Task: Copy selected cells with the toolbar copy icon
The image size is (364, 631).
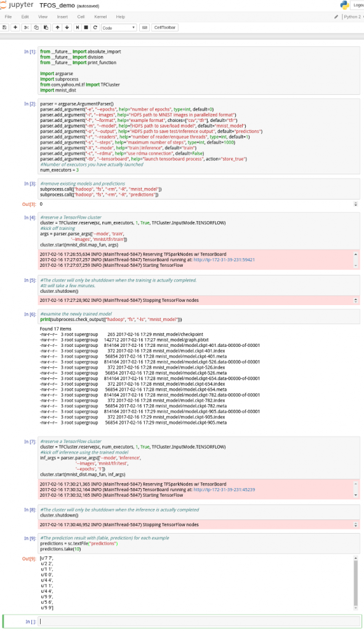Action: [36, 27]
